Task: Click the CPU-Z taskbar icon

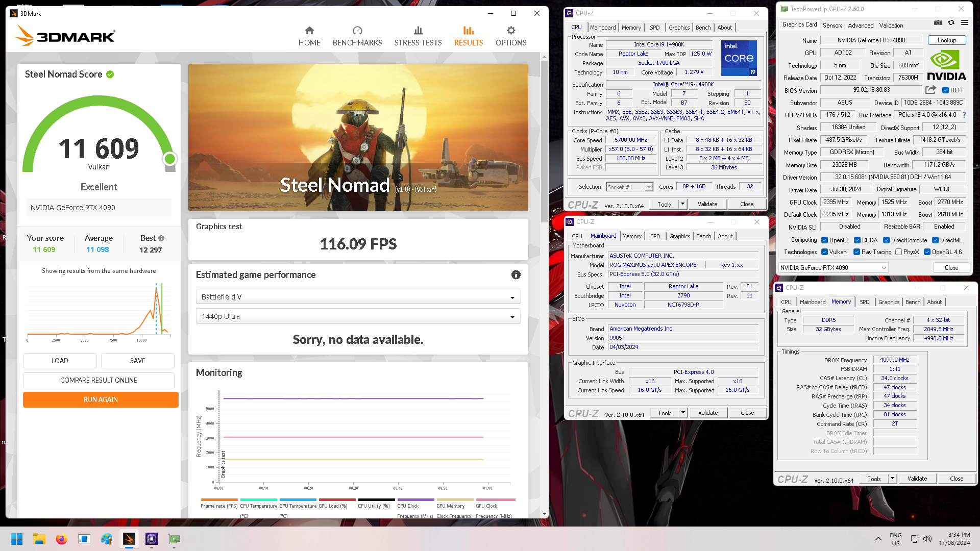Action: point(152,539)
